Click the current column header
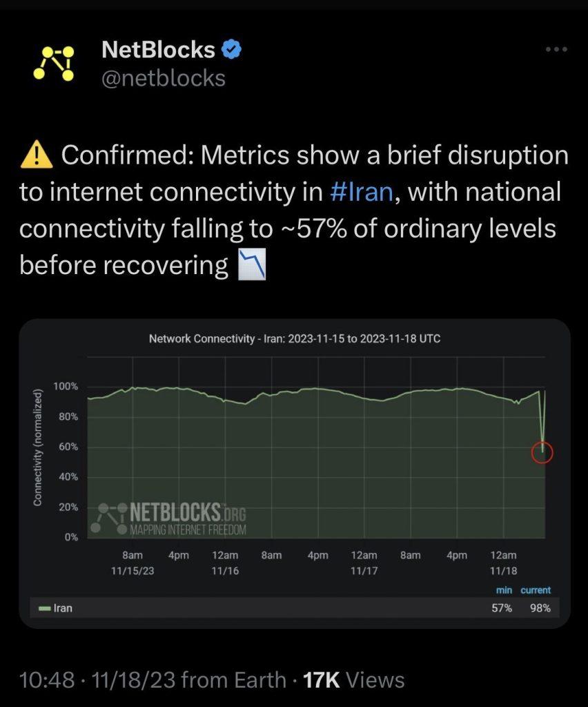 [x=536, y=590]
